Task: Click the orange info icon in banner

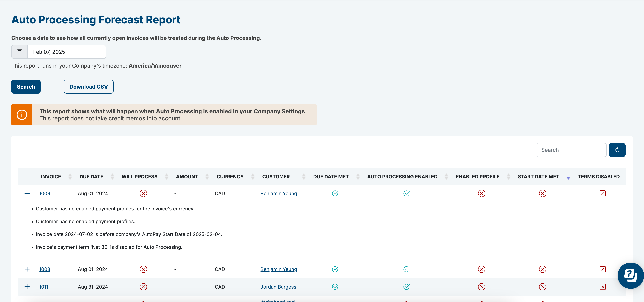Action: pos(22,115)
